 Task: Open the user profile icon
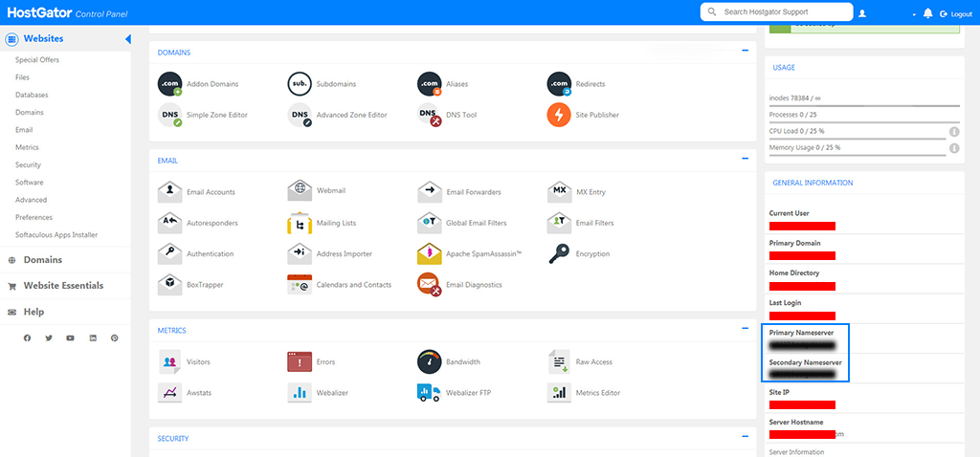[x=862, y=13]
